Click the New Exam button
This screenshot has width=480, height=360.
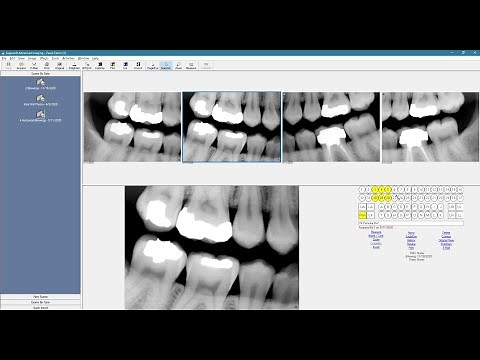pos(40,297)
